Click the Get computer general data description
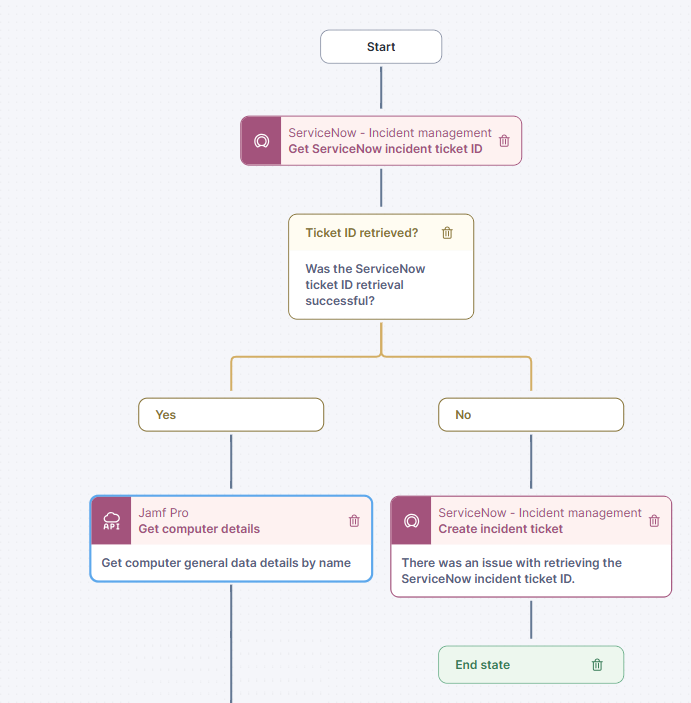The width and height of the screenshot is (691, 703). pos(226,563)
